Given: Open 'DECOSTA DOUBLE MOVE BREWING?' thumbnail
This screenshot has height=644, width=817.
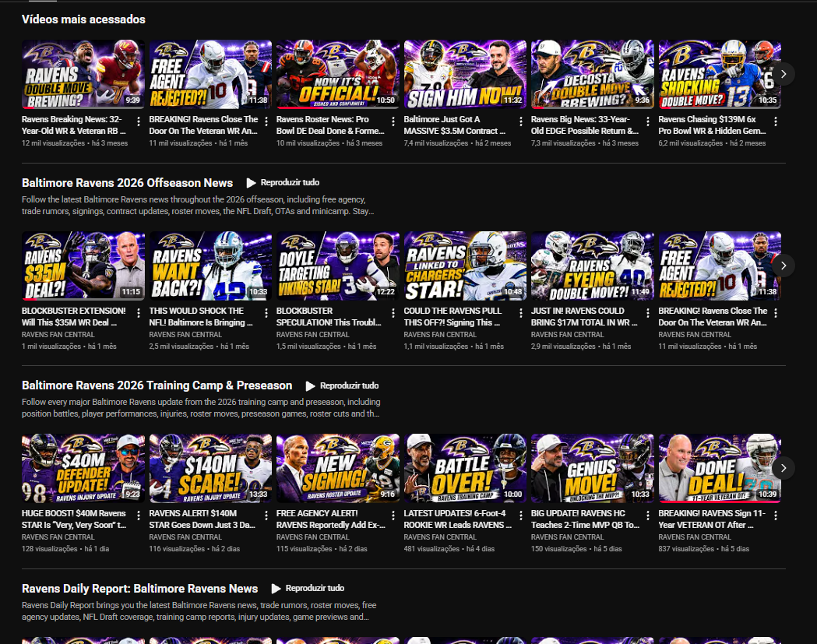Looking at the screenshot, I should point(593,75).
